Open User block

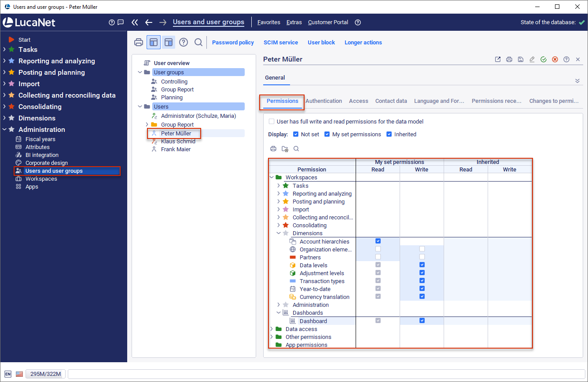[x=321, y=43]
